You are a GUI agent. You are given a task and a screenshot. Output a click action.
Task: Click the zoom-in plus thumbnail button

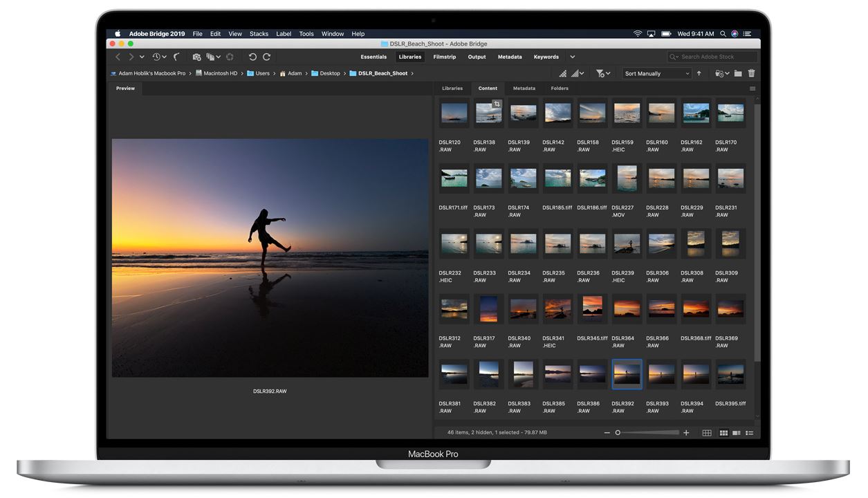[x=686, y=433]
